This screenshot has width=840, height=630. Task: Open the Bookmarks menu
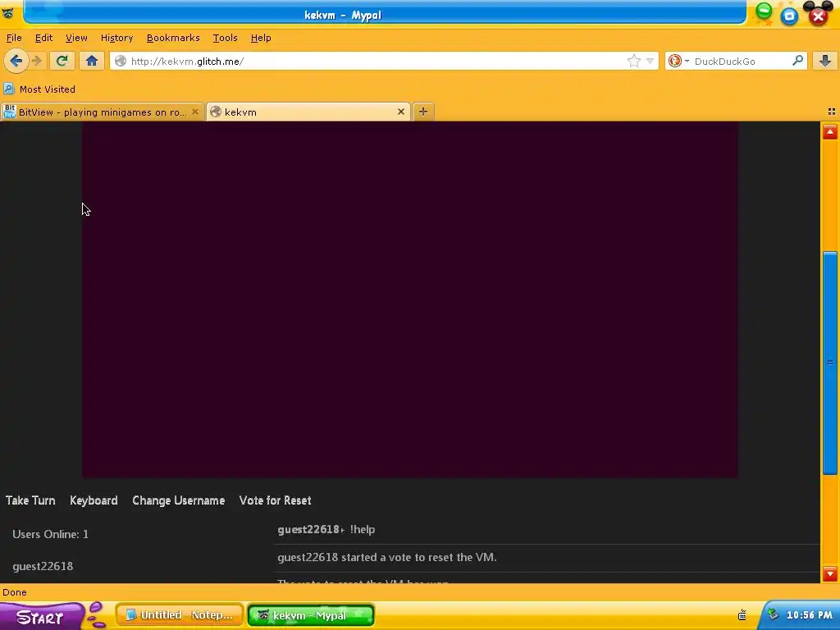click(173, 38)
